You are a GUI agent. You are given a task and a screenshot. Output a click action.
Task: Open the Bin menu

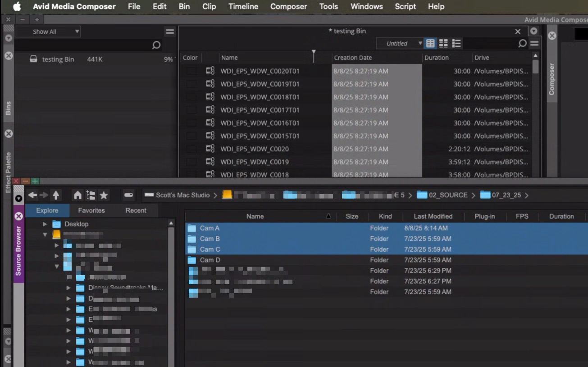click(x=184, y=6)
